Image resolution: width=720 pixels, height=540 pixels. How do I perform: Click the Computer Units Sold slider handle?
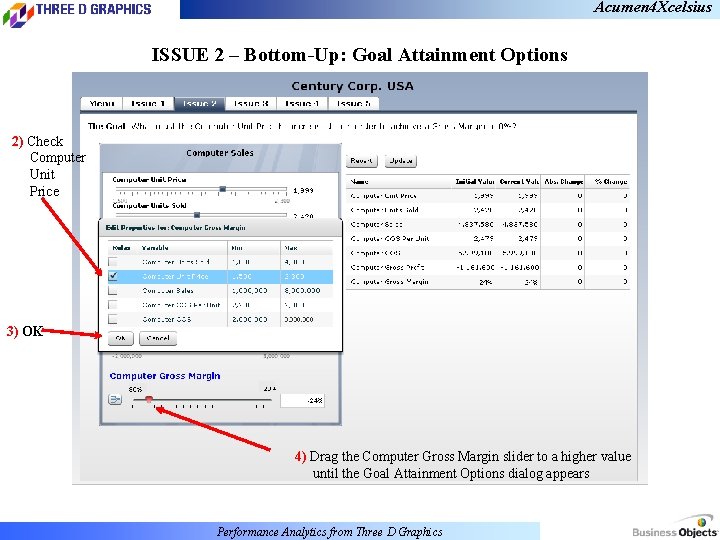click(x=197, y=215)
